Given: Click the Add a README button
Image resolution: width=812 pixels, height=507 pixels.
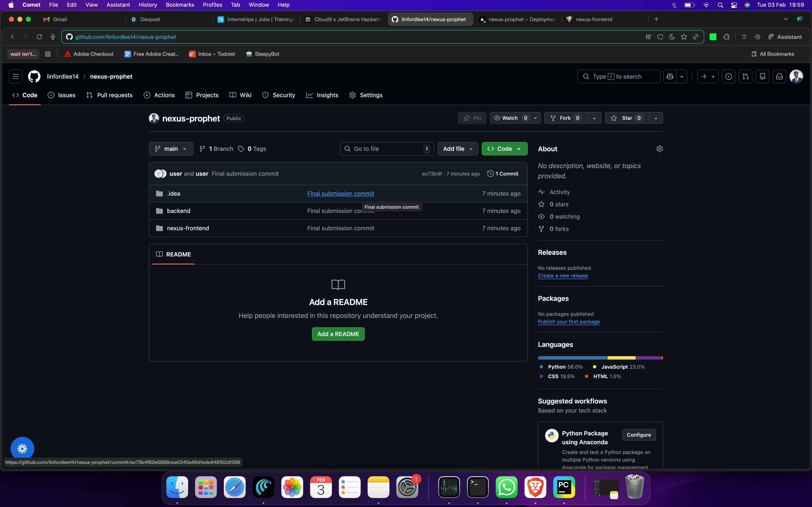Looking at the screenshot, I should tap(338, 334).
